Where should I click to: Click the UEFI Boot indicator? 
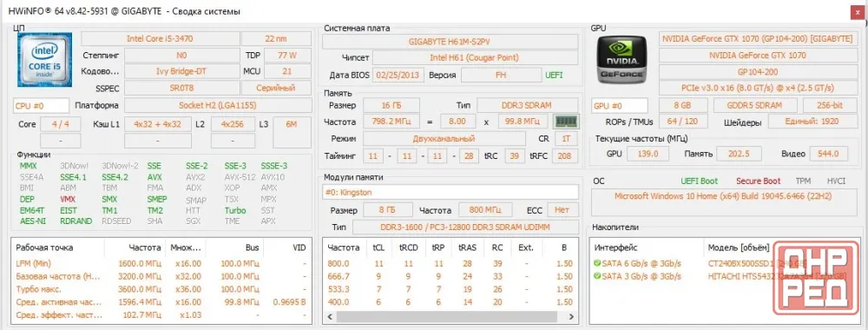pos(699,181)
